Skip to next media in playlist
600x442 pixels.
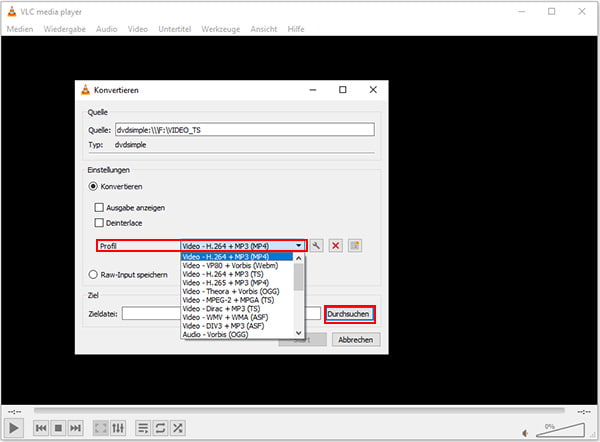75,428
